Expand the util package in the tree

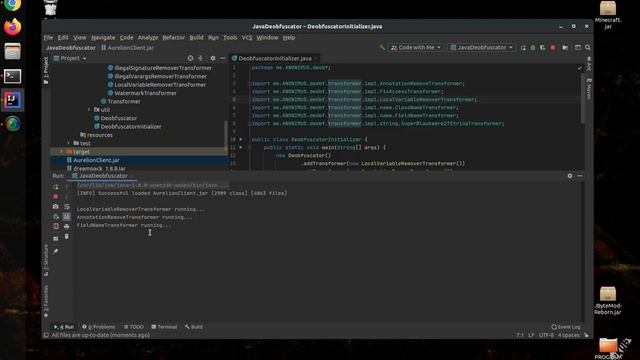tap(89, 110)
